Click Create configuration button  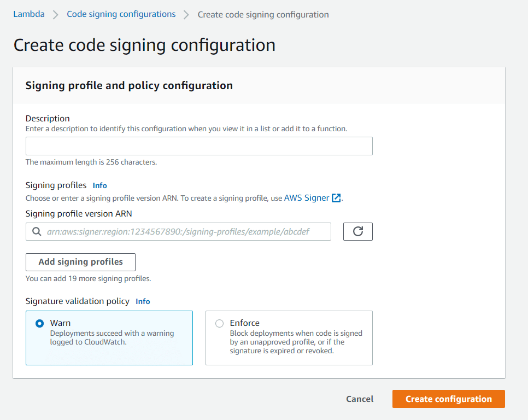449,399
